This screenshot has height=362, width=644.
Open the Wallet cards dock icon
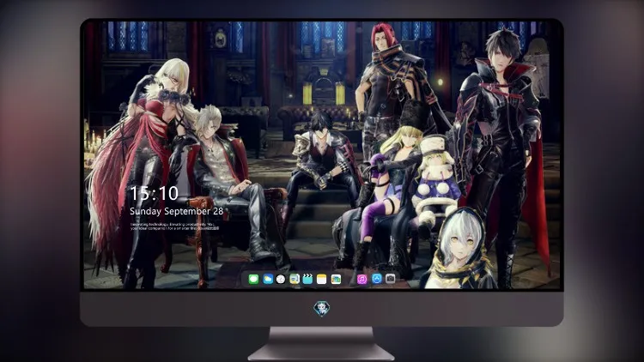336,279
